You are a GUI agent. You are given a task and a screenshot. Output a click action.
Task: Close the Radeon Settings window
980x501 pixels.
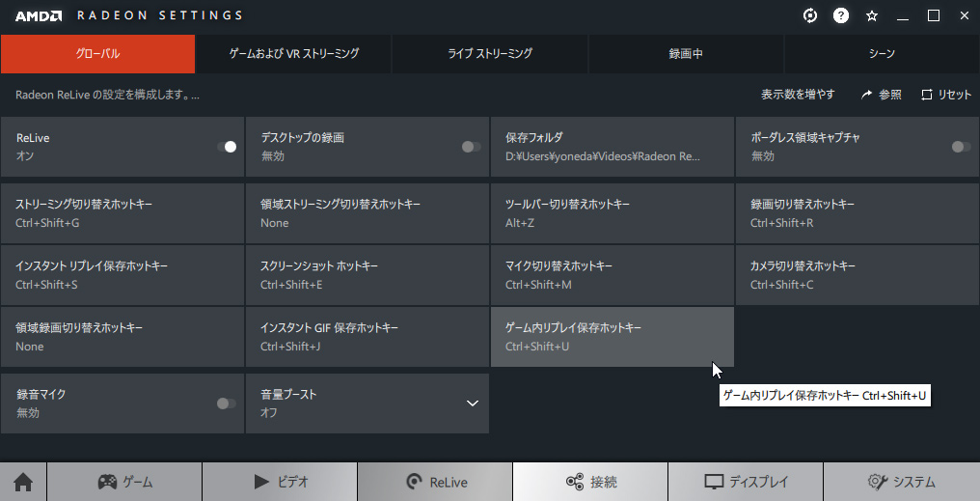click(965, 15)
